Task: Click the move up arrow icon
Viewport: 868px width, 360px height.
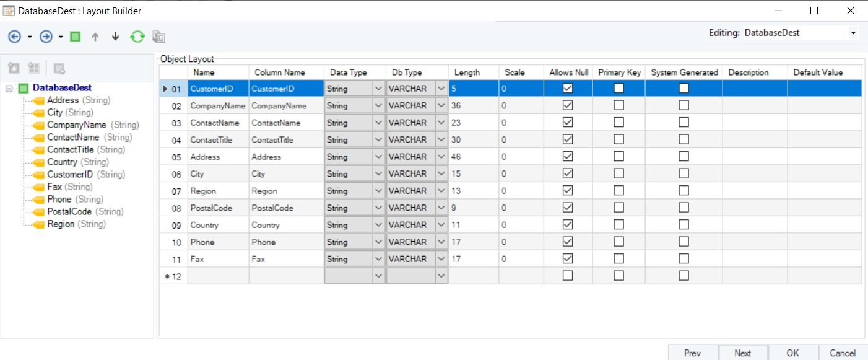Action: [x=95, y=37]
